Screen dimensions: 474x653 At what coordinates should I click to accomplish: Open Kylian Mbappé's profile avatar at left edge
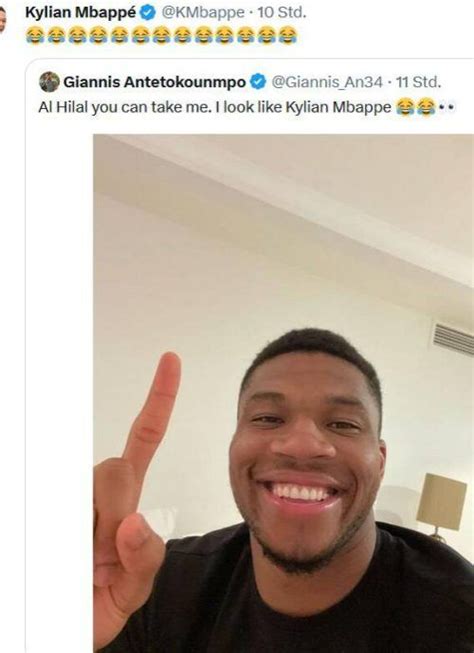point(2,19)
